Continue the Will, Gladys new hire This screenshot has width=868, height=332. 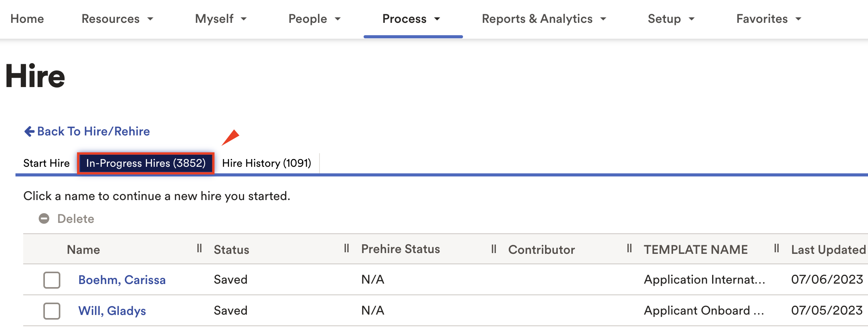[112, 311]
